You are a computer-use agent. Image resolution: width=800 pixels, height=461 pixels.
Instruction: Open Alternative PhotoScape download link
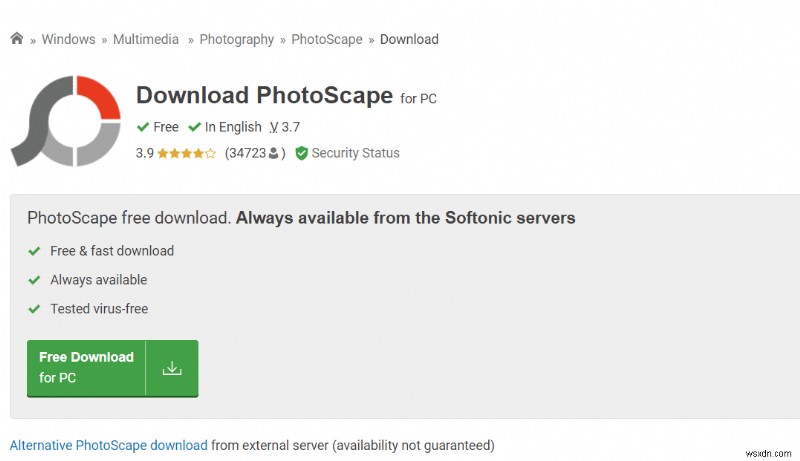[108, 445]
